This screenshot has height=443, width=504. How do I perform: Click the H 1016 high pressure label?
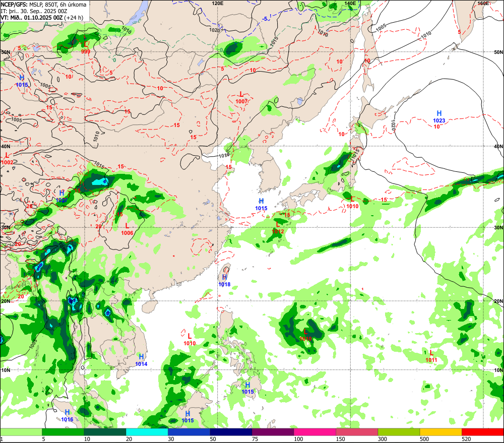click(67, 416)
